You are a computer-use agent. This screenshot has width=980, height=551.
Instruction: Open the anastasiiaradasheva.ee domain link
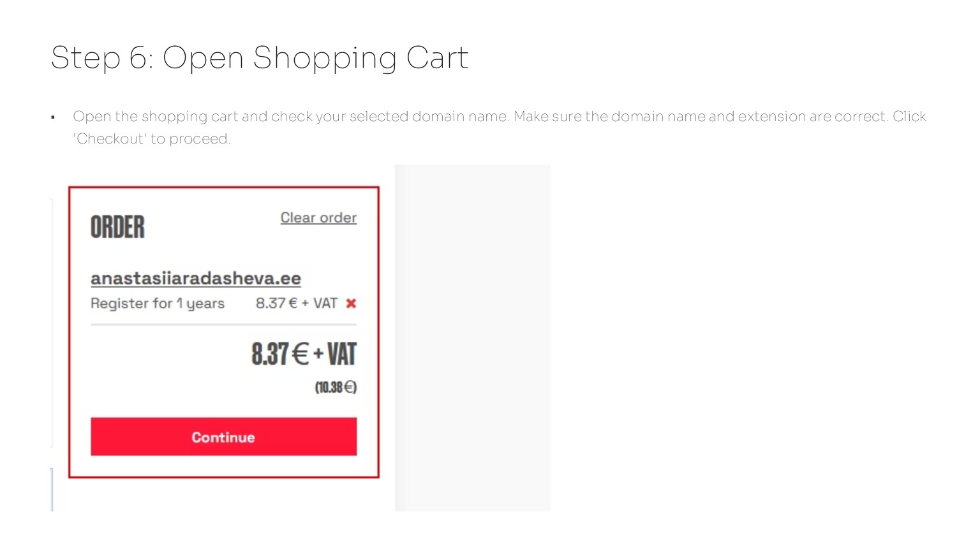click(196, 279)
